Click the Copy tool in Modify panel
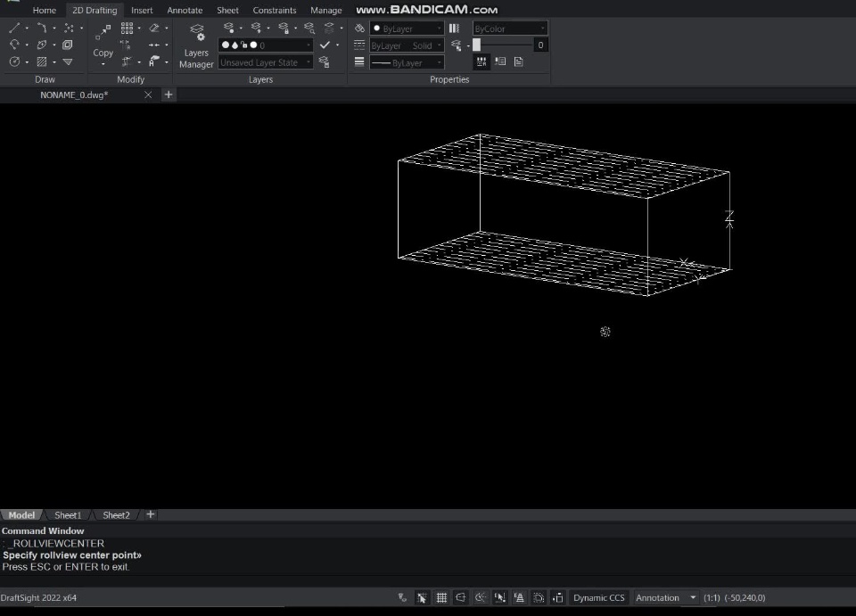 (103, 40)
